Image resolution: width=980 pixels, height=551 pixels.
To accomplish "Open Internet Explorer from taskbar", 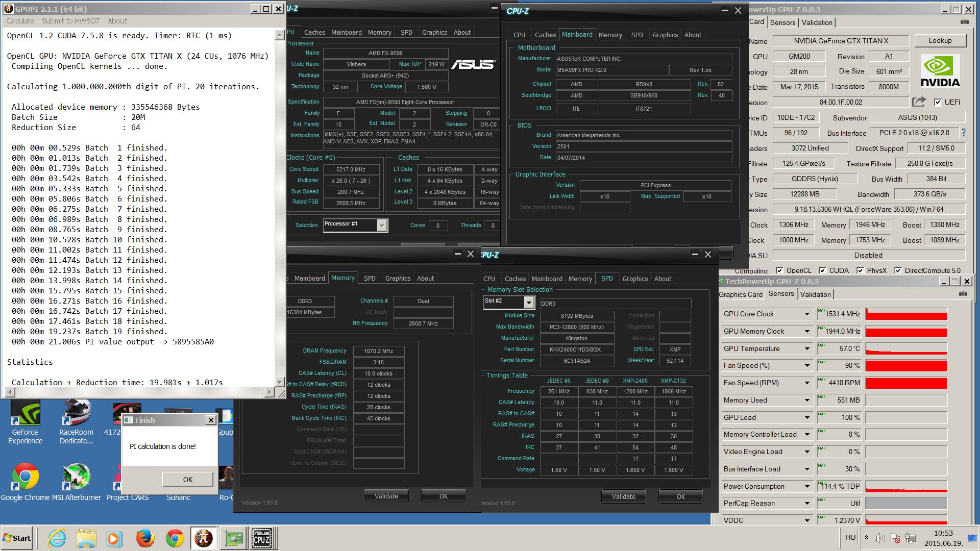I will point(57,538).
